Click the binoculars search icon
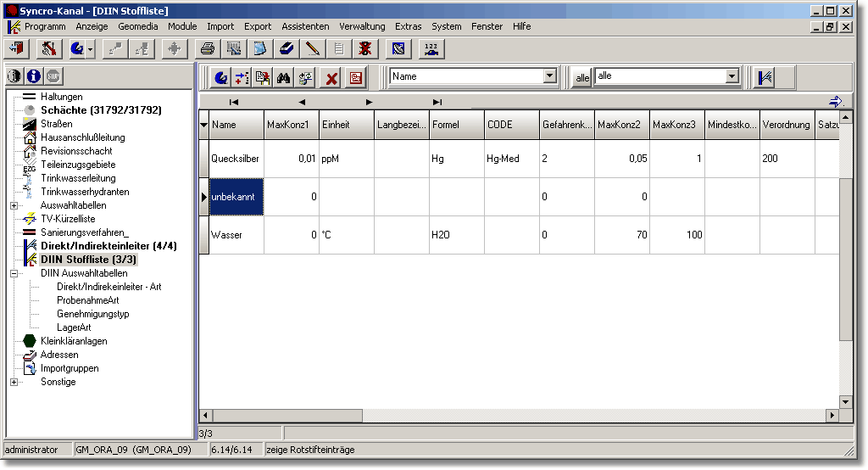Viewport: 868px width, 470px height. [x=285, y=78]
